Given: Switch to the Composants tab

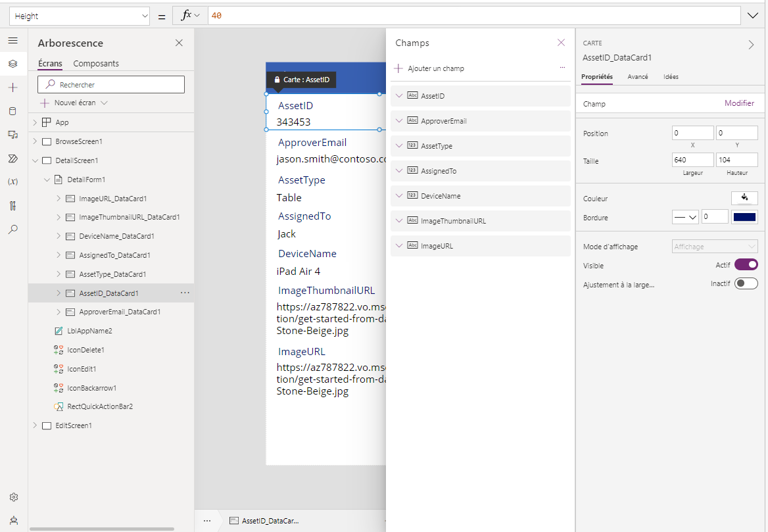Looking at the screenshot, I should (x=96, y=64).
